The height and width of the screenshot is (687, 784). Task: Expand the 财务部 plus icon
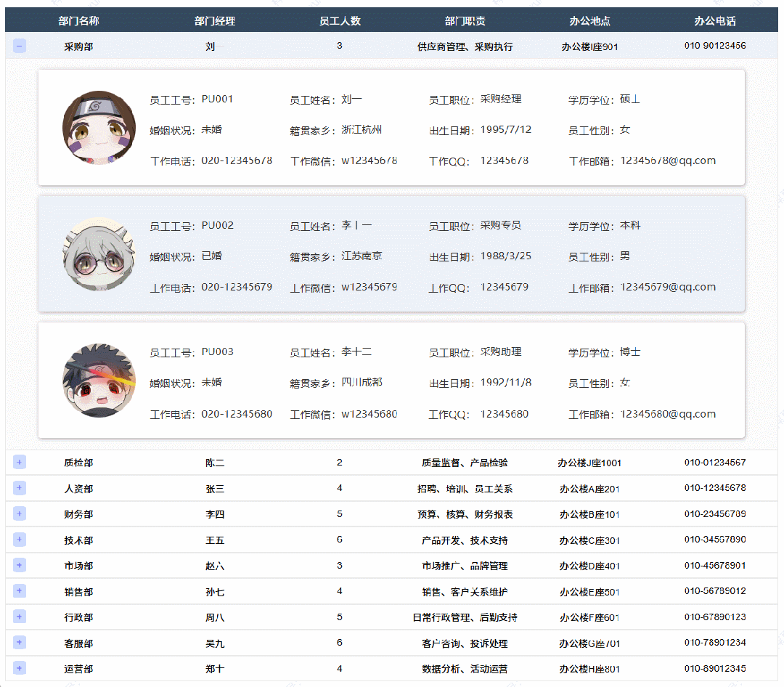tap(20, 513)
